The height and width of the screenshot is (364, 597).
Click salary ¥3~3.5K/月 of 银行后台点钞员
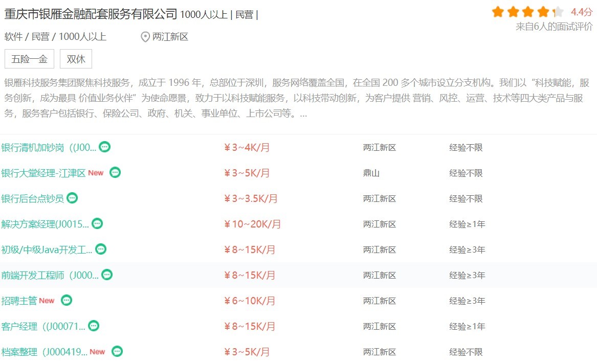coord(251,198)
